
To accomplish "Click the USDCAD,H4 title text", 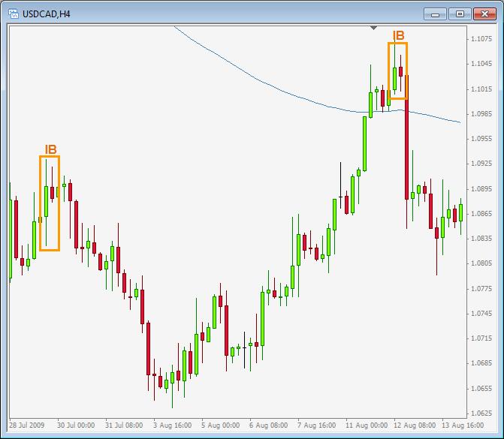I will click(47, 14).
